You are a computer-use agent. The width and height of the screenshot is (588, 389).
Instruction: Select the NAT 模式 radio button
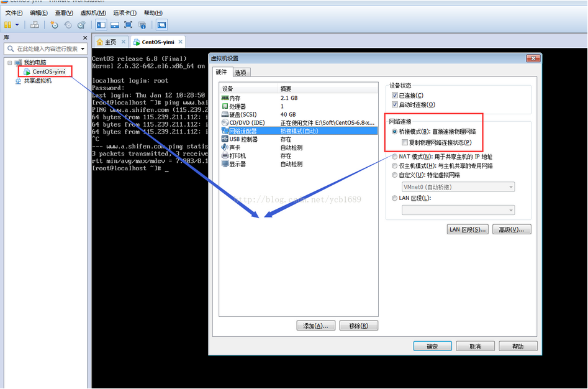tap(395, 157)
